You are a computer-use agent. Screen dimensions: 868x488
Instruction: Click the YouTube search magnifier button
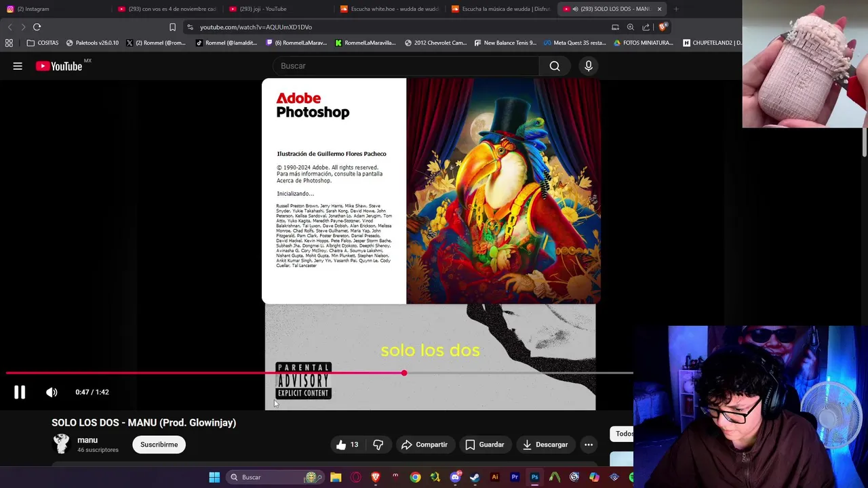(555, 66)
